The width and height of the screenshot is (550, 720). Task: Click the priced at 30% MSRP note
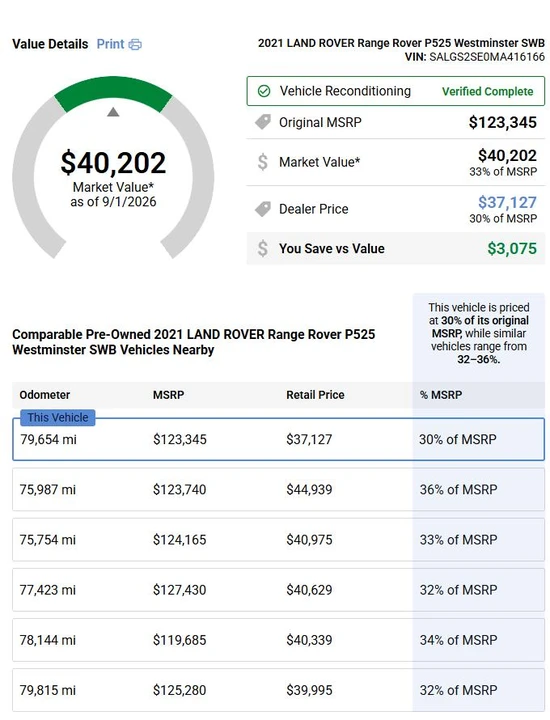[479, 333]
